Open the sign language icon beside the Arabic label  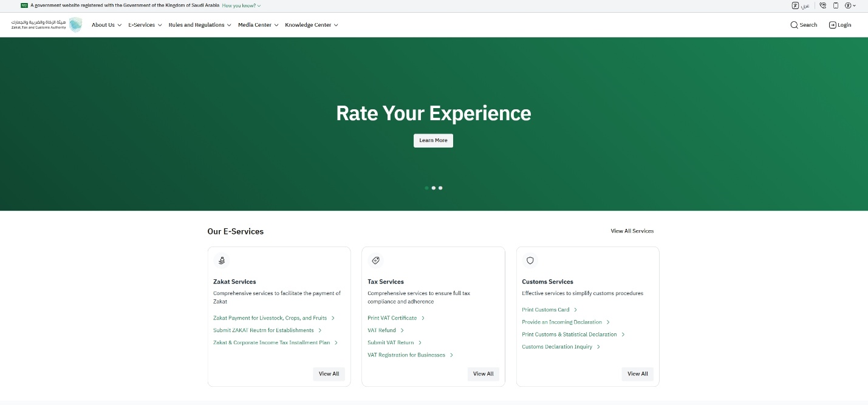(795, 5)
